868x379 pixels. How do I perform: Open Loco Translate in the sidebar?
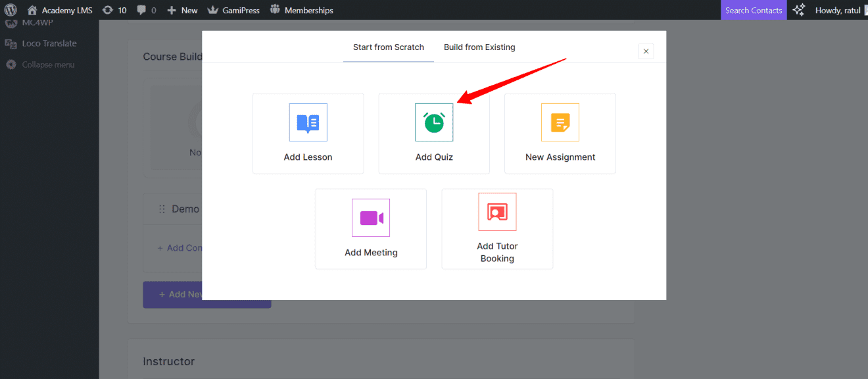[49, 43]
